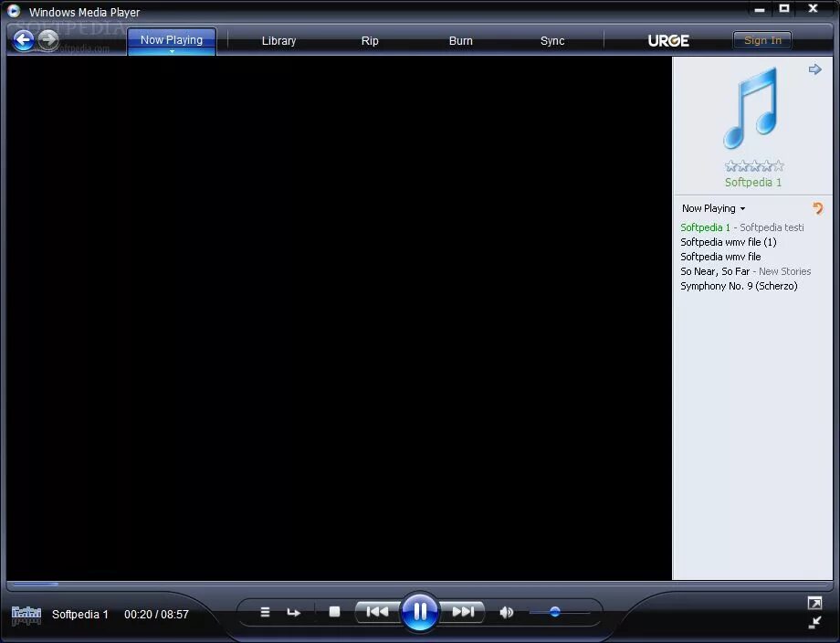This screenshot has width=840, height=643.
Task: Adjust the volume slider
Action: tap(560, 612)
